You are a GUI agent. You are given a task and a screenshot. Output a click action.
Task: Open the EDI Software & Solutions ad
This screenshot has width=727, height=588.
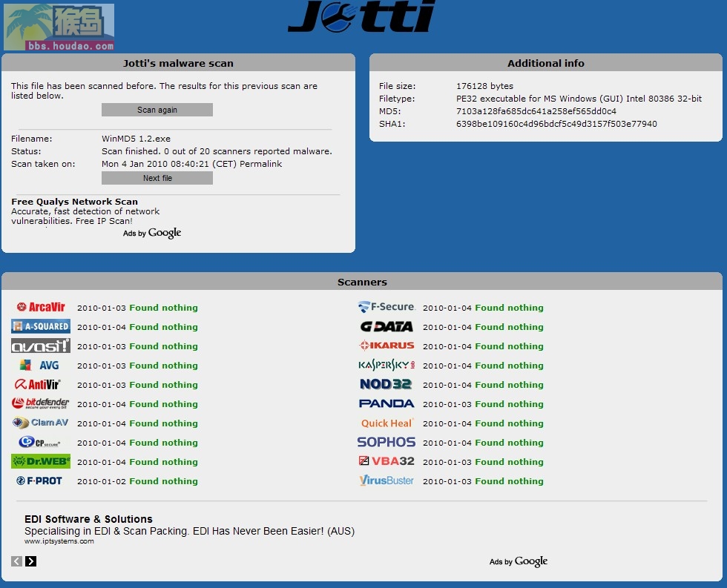coord(88,519)
